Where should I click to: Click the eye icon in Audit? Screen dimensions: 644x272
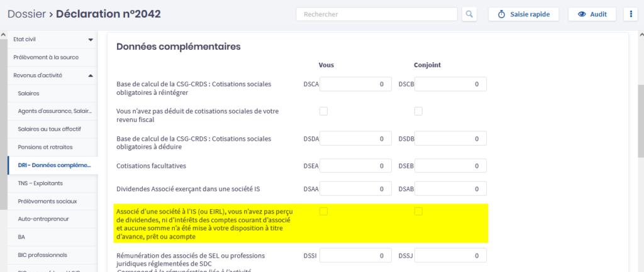(582, 14)
